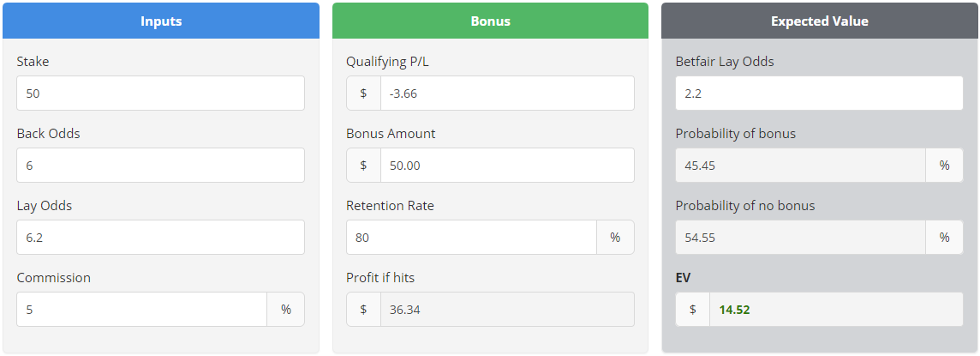Edit the Bonus Amount field
Screen dimensions: 980x356
[x=507, y=166]
